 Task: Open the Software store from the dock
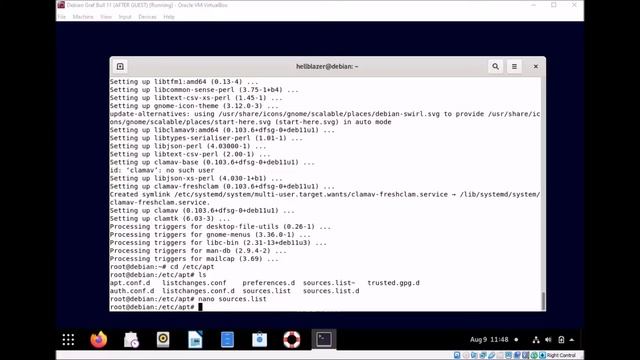pyautogui.click(x=259, y=340)
